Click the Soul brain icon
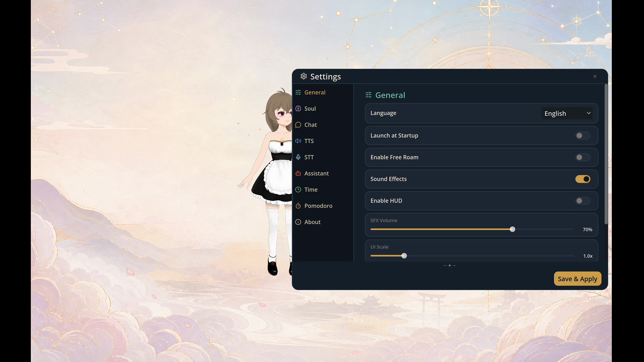The image size is (644, 362). coord(298,109)
